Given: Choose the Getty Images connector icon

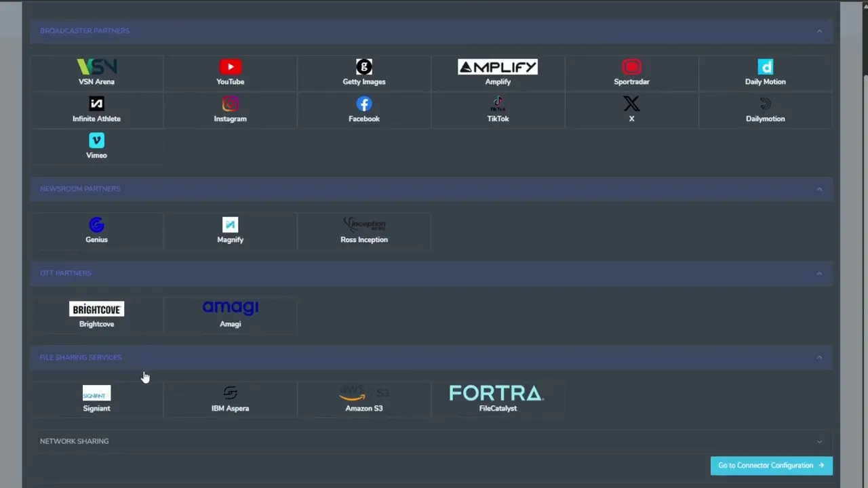Looking at the screenshot, I should 364,66.
